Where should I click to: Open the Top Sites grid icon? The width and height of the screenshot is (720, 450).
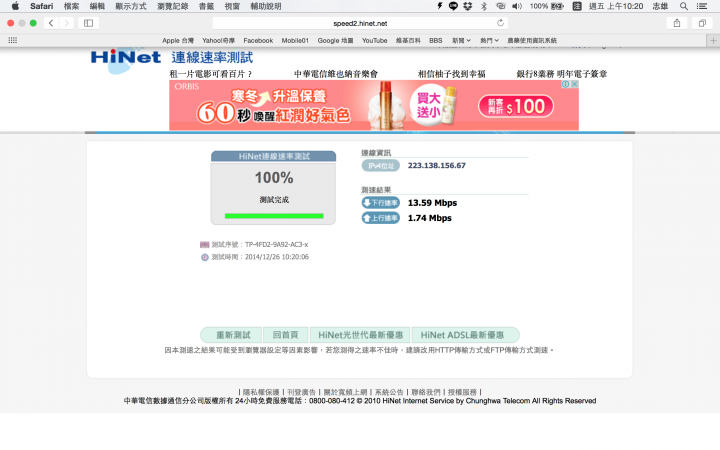[13, 40]
